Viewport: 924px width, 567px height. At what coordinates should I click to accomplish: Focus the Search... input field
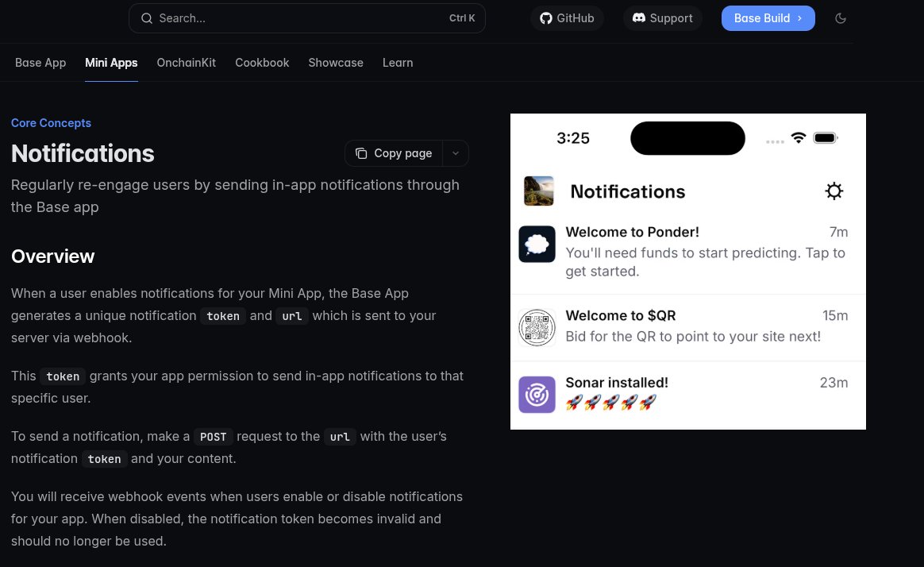click(x=306, y=18)
